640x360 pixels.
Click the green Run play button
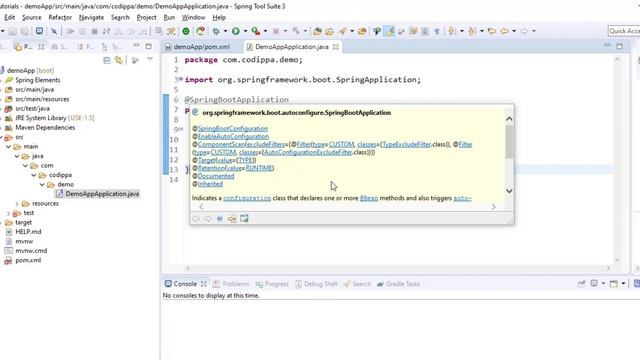click(x=236, y=31)
